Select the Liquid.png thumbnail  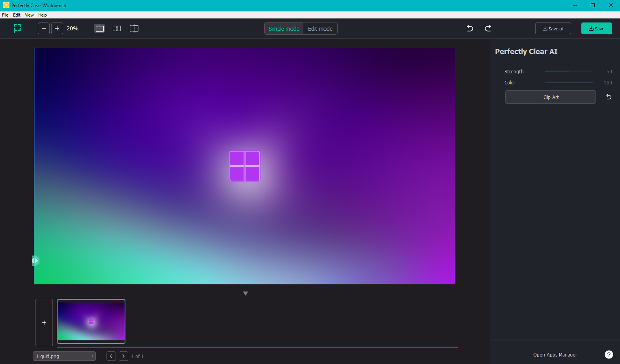91,321
